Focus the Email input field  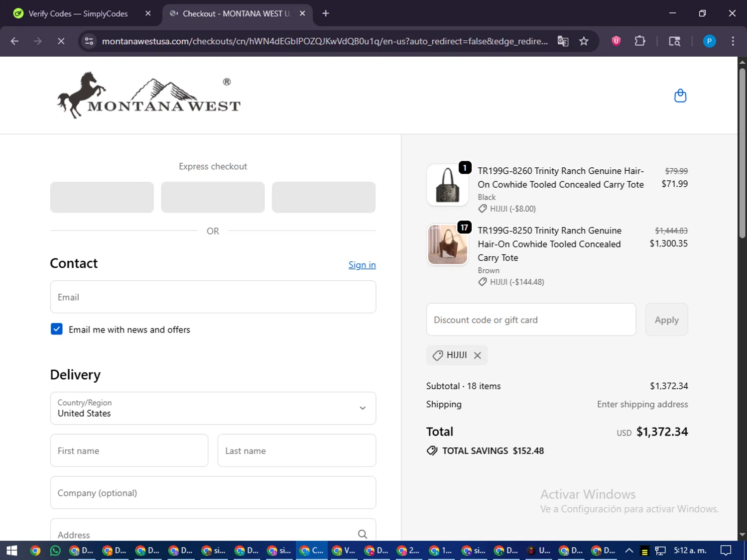coord(213,297)
